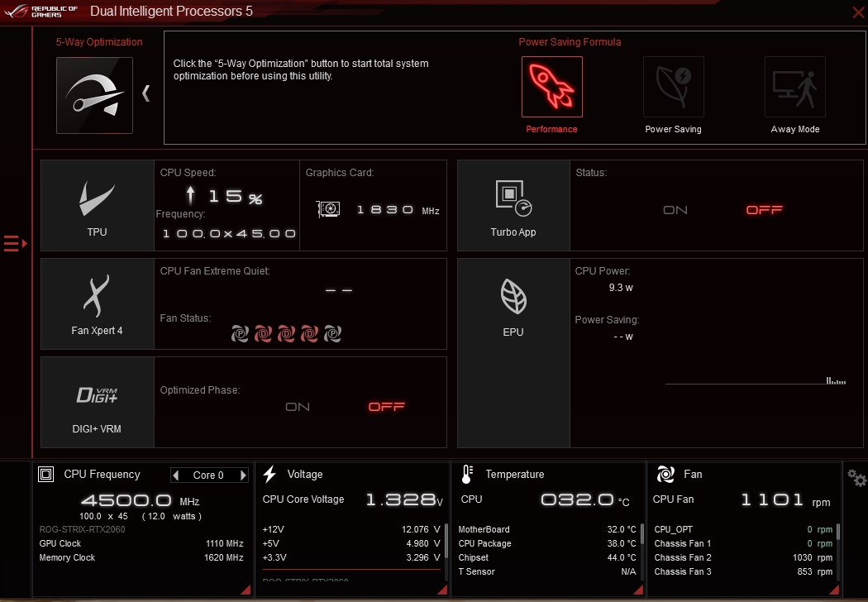Click the EPU power history graph
The height and width of the screenshot is (602, 868).
click(755, 380)
